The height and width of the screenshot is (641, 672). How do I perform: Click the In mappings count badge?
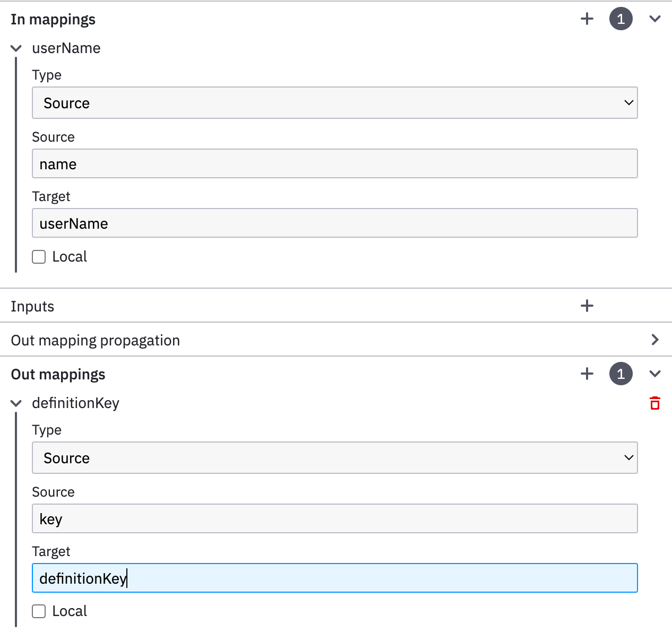tap(621, 19)
